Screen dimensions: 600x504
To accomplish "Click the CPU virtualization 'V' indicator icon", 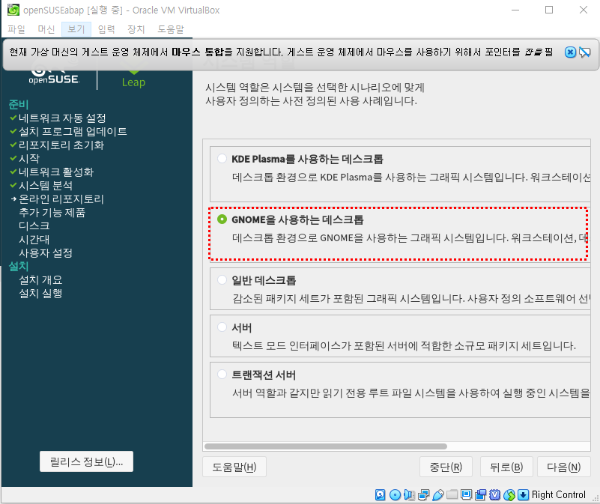I will pyautogui.click(x=495, y=495).
